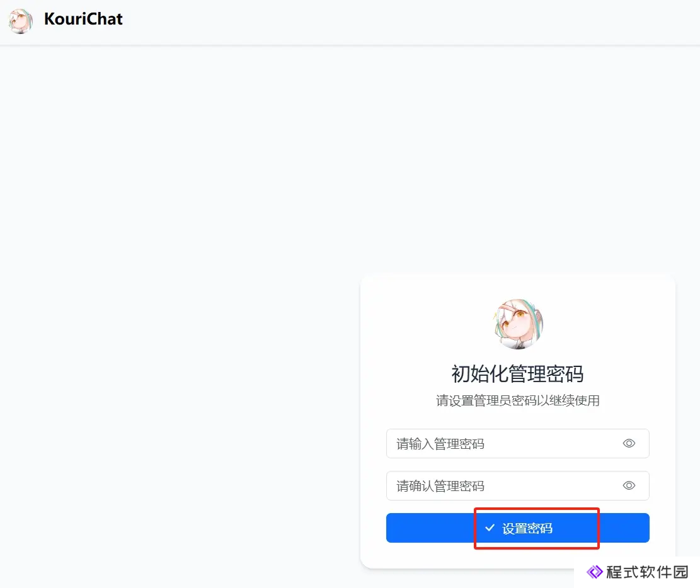Click the KouriChat avatar logo in header

[x=21, y=21]
